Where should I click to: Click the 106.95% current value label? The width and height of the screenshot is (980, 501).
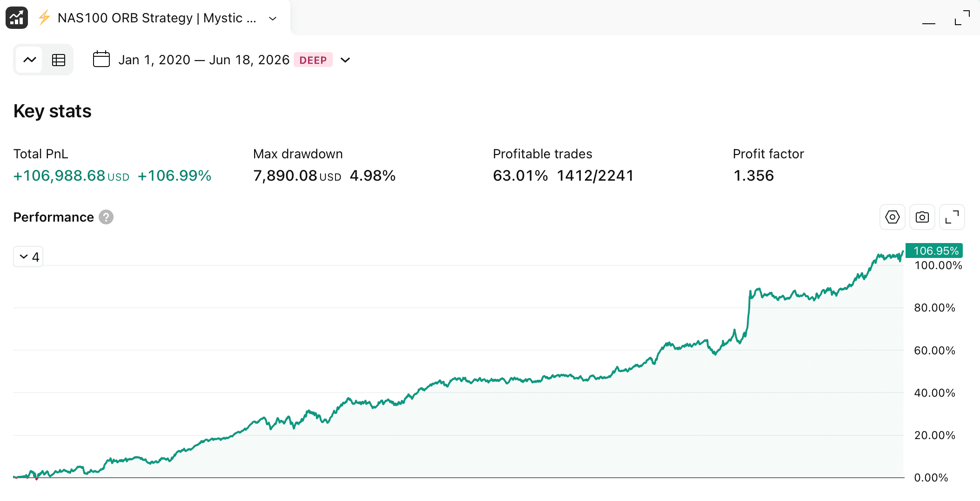pyautogui.click(x=934, y=250)
